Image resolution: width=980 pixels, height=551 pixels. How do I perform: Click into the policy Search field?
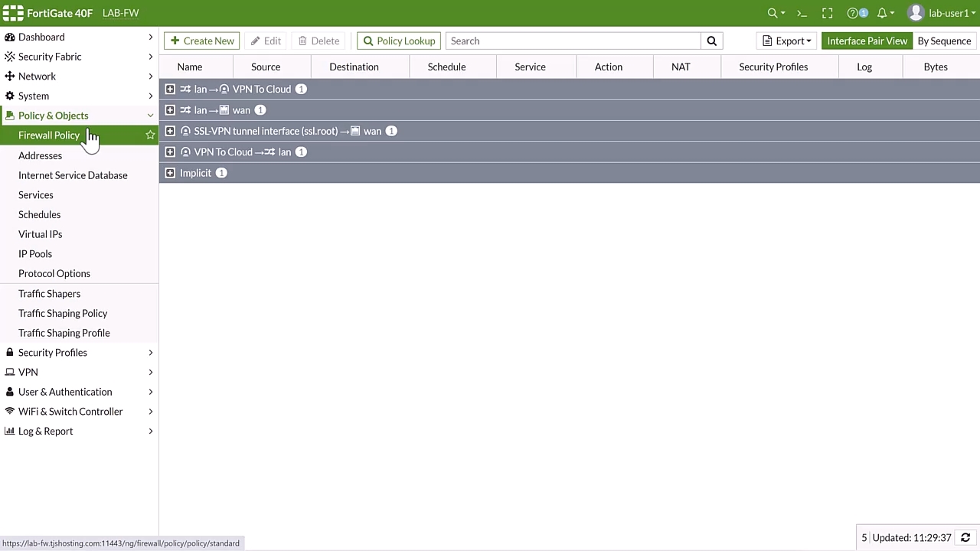click(573, 41)
